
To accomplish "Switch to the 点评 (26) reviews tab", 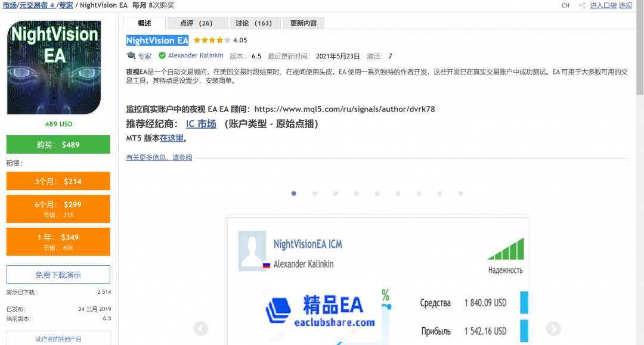I will pos(197,23).
